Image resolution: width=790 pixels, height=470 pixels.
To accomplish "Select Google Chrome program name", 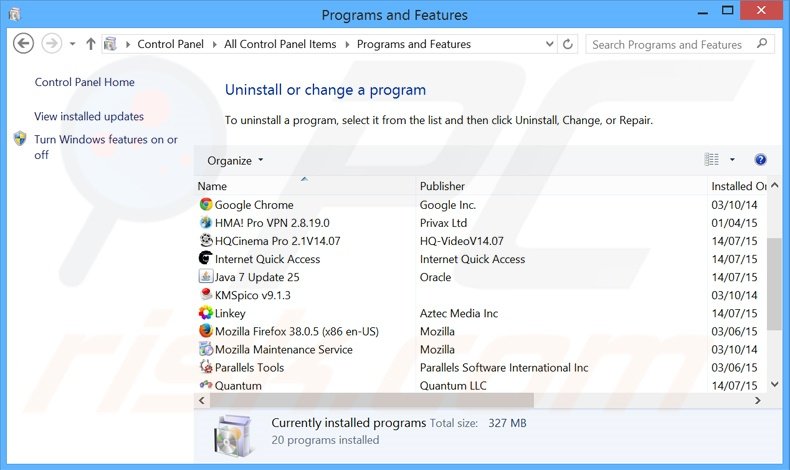I will point(254,205).
